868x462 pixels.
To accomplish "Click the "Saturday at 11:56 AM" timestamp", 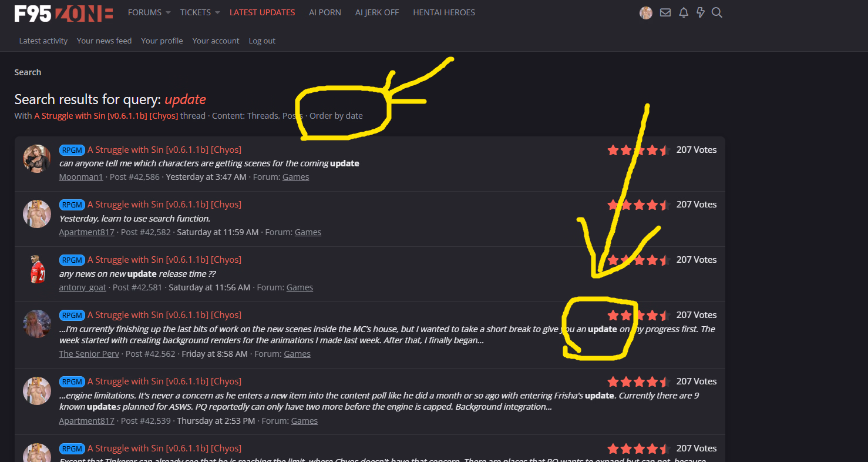I will point(210,287).
